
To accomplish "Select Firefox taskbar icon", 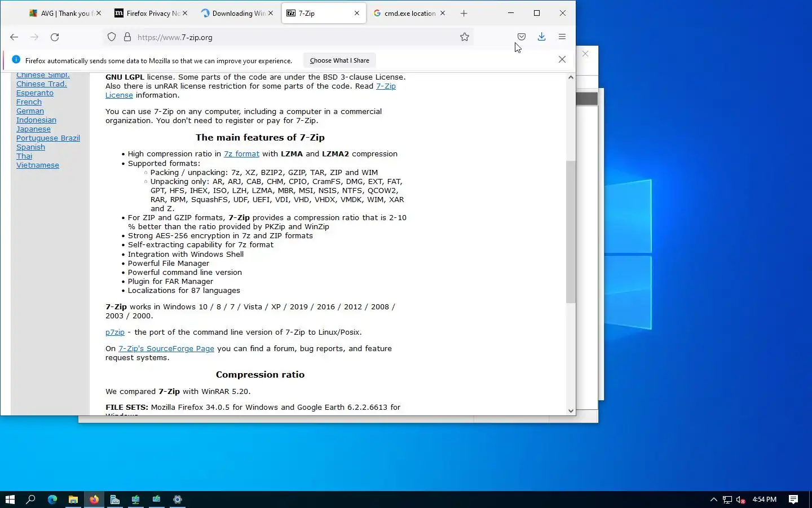I will click(94, 500).
